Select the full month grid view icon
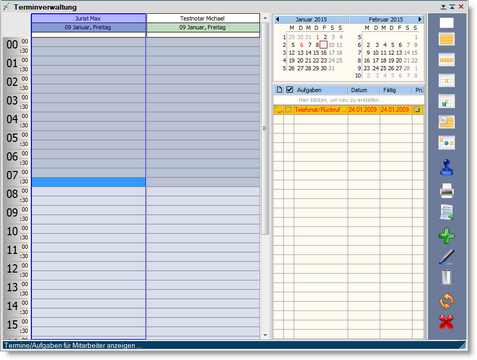The image size is (477, 360). pos(446,39)
